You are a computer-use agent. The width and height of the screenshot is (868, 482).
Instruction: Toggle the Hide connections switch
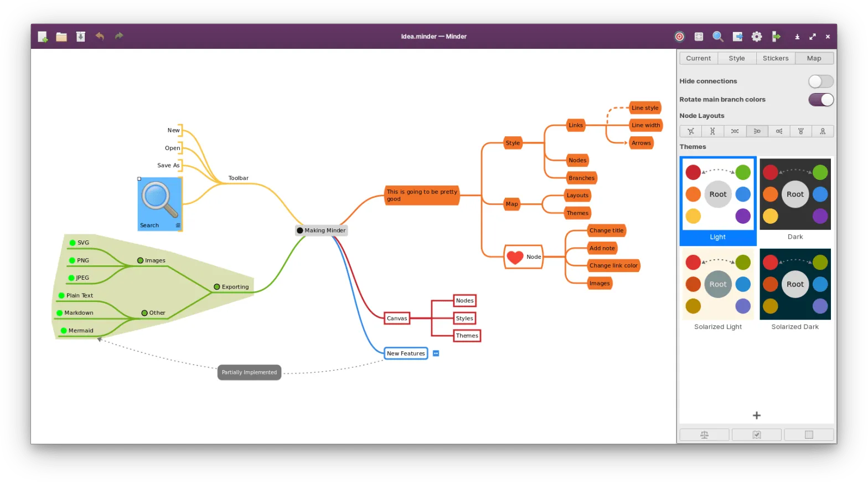click(x=820, y=81)
